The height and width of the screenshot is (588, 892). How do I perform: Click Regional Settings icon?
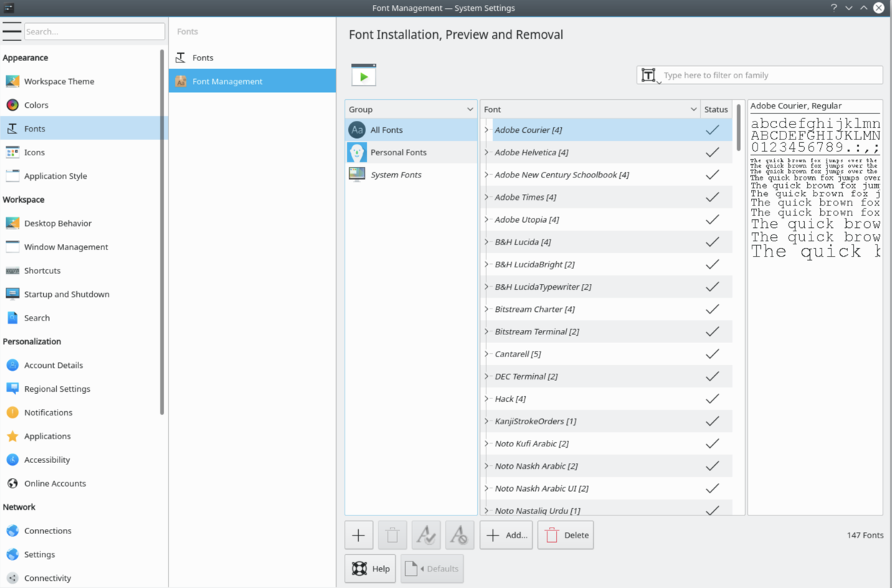(x=12, y=389)
